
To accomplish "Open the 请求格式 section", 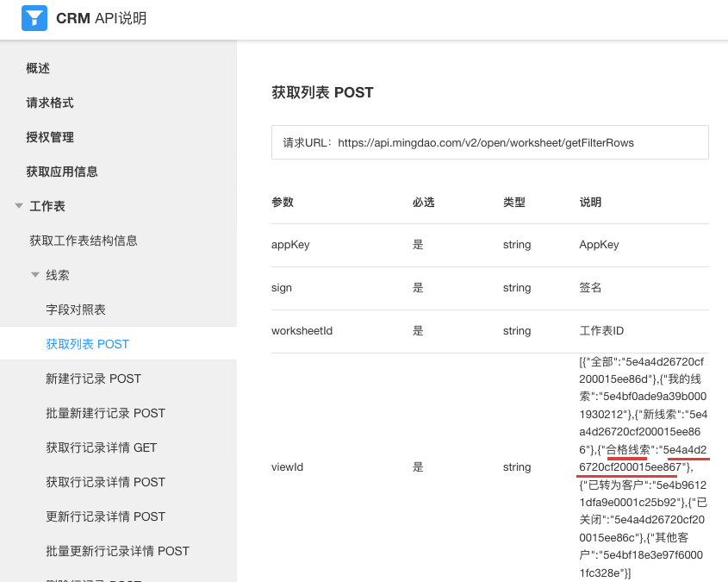I will (x=50, y=103).
